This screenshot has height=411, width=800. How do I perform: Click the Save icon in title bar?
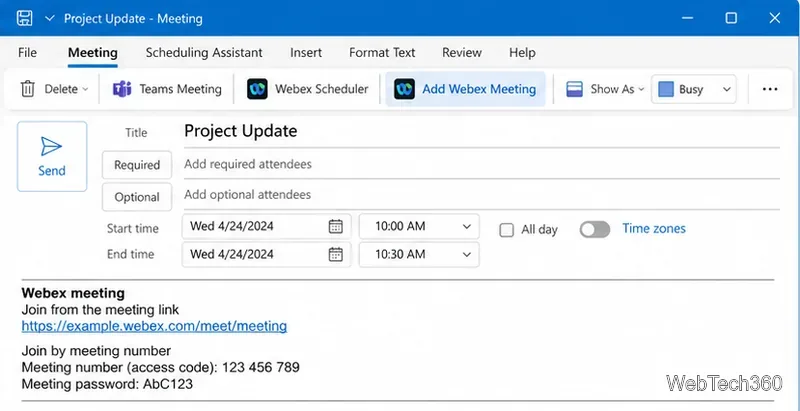click(24, 18)
